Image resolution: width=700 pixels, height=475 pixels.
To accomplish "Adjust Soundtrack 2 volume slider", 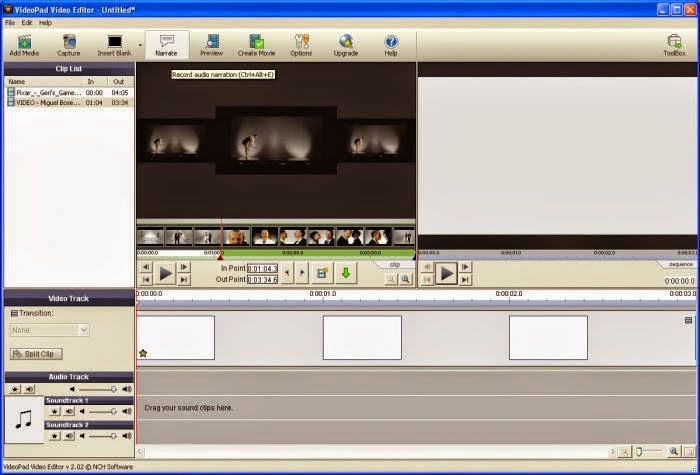I will pos(113,436).
